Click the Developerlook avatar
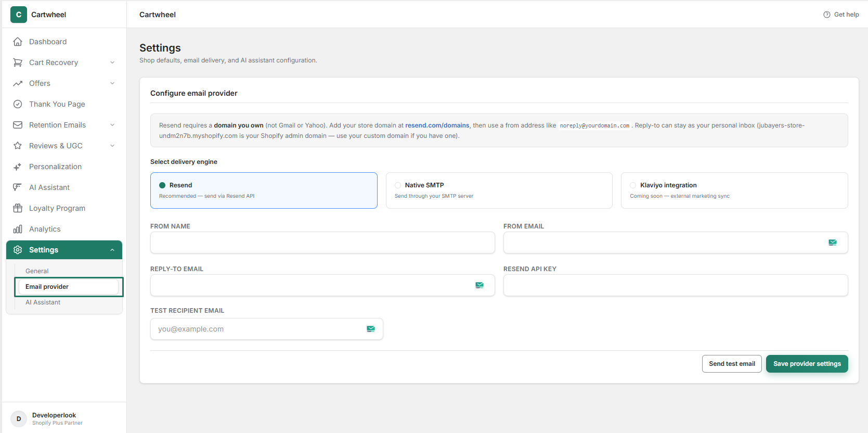868x433 pixels. coord(19,419)
